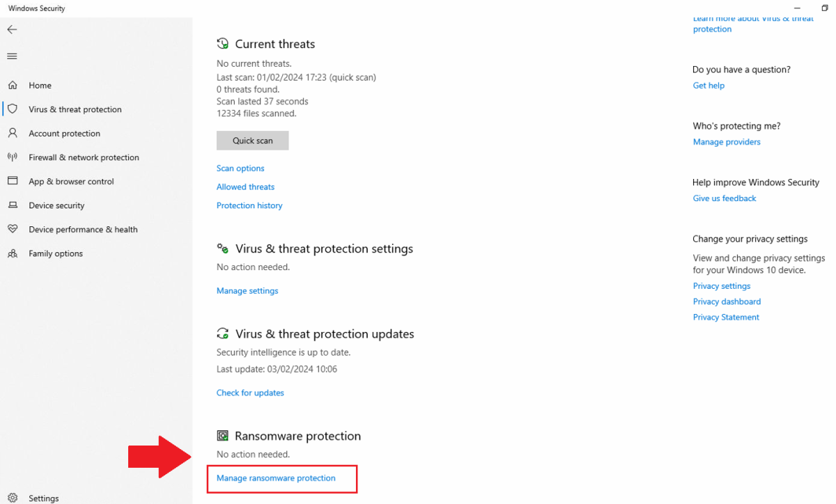The width and height of the screenshot is (836, 504).
Task: Open Manage ransomware protection
Action: click(x=274, y=478)
